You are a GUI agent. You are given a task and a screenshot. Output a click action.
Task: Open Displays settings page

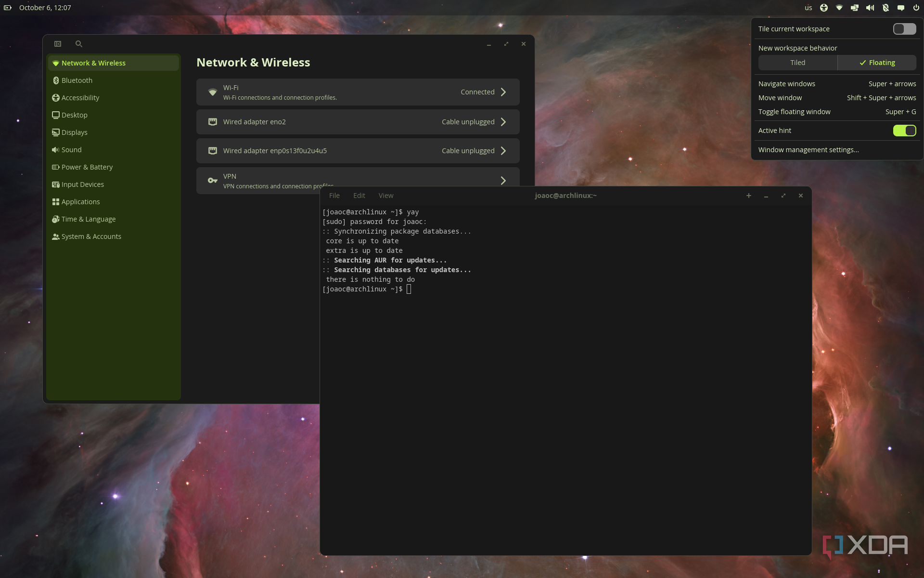click(x=114, y=132)
